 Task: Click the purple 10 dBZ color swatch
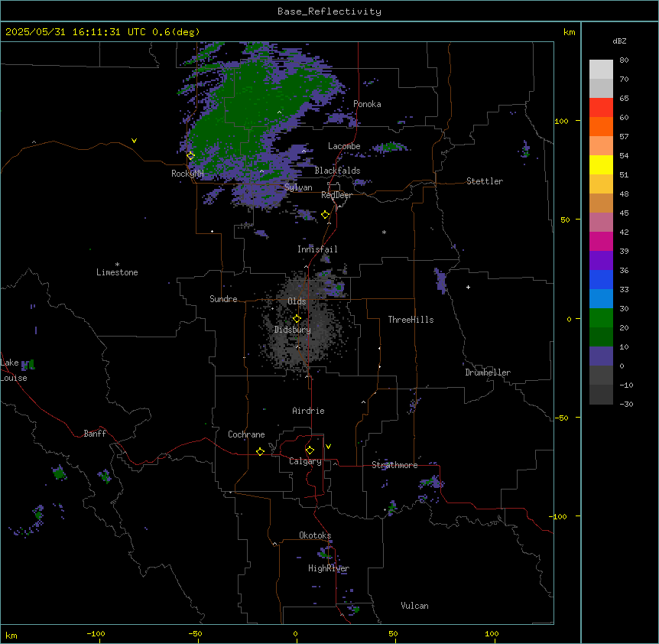(x=601, y=356)
